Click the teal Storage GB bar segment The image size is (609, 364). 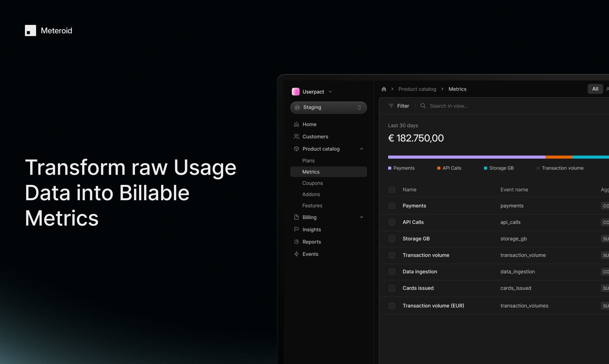click(x=590, y=157)
